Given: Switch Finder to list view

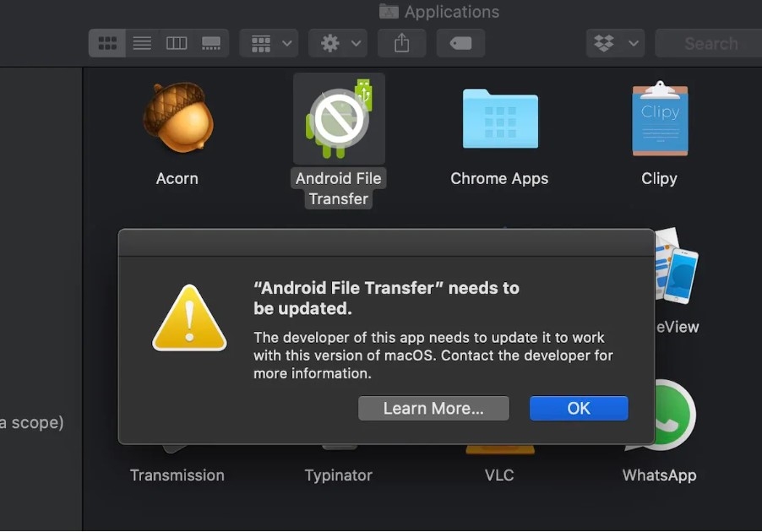Looking at the screenshot, I should [142, 43].
